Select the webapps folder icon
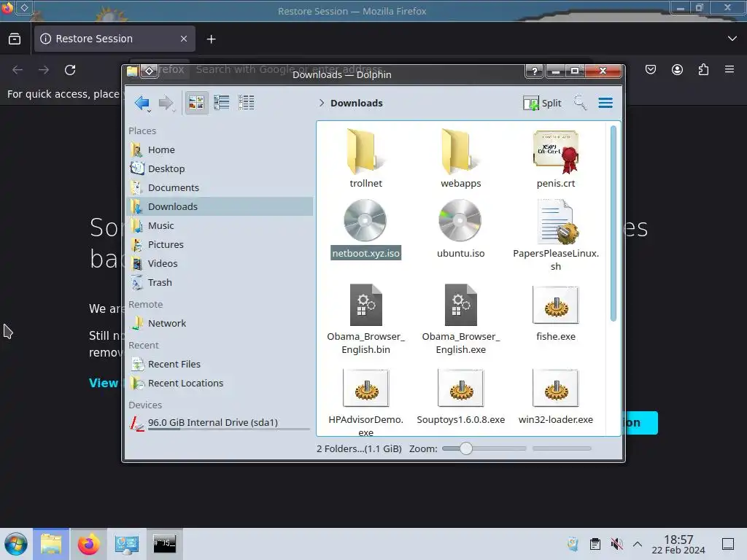Image resolution: width=747 pixels, height=560 pixels. pos(460,152)
